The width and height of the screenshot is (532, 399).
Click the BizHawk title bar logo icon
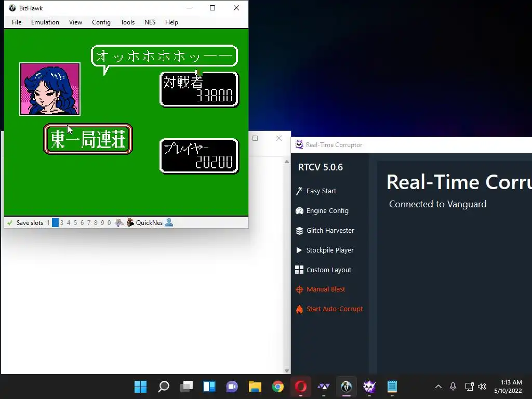[x=12, y=8]
